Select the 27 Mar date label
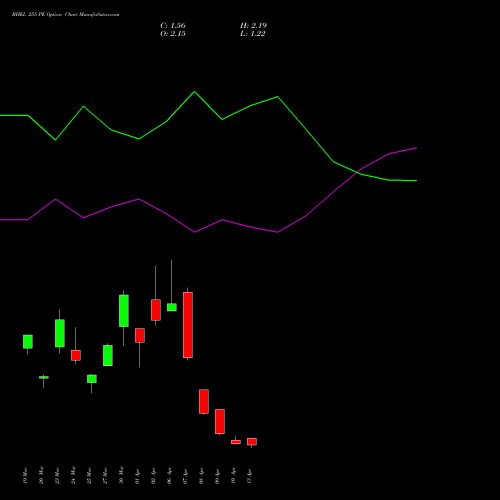The image size is (500, 500). click(x=105, y=476)
